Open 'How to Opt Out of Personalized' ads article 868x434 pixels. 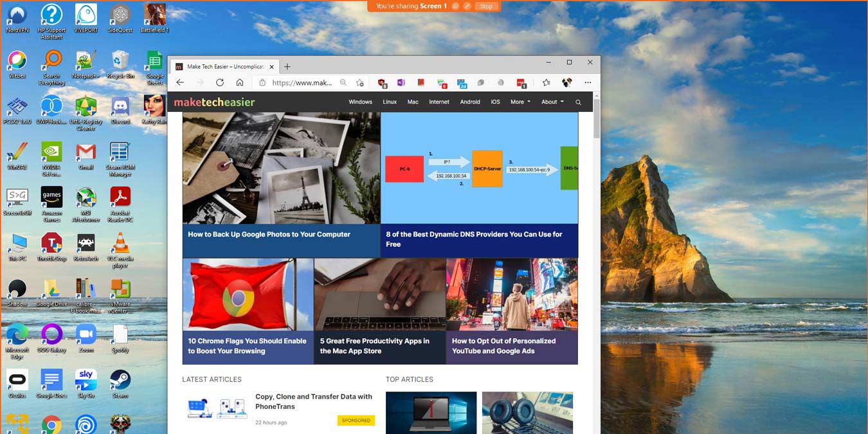[503, 346]
